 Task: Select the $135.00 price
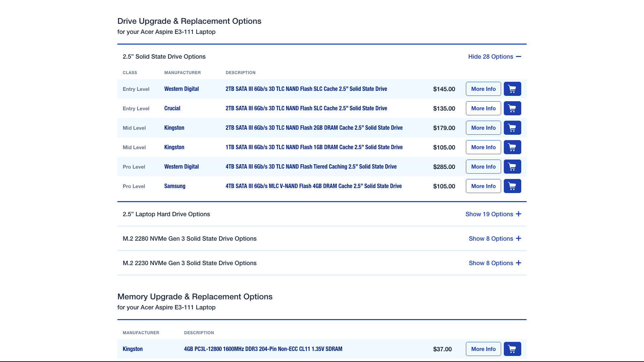444,108
